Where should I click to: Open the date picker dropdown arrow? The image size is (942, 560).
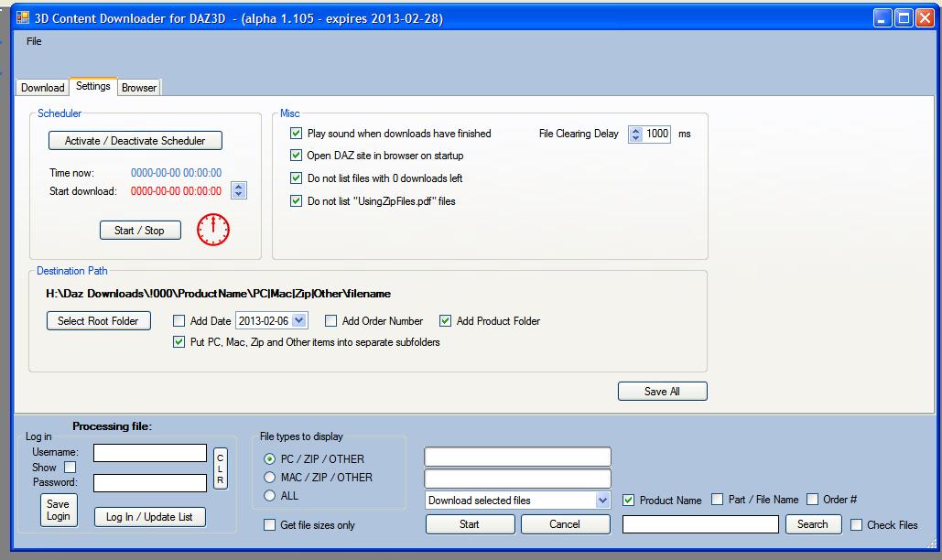pos(299,320)
